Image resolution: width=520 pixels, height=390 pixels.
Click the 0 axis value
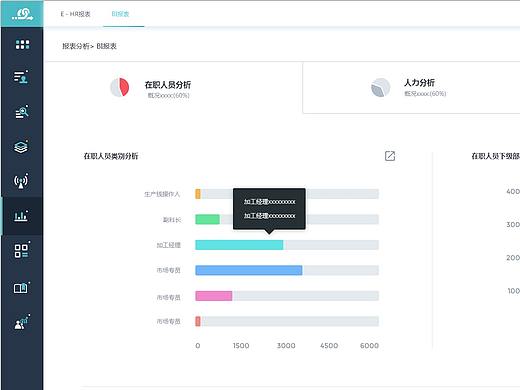[x=198, y=346]
